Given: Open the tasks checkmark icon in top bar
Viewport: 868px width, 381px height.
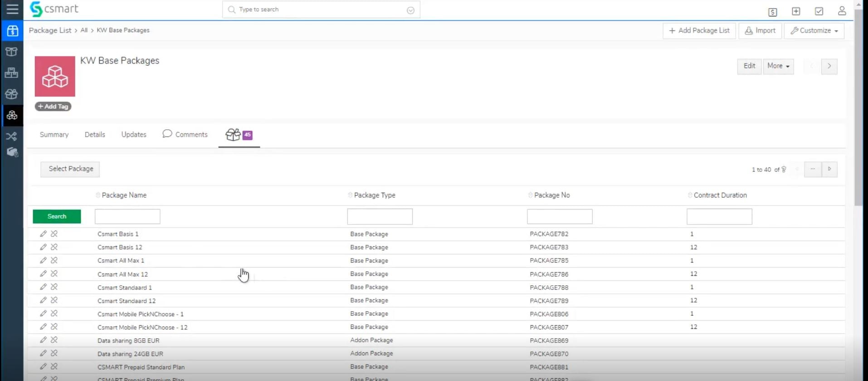Looking at the screenshot, I should click(819, 11).
